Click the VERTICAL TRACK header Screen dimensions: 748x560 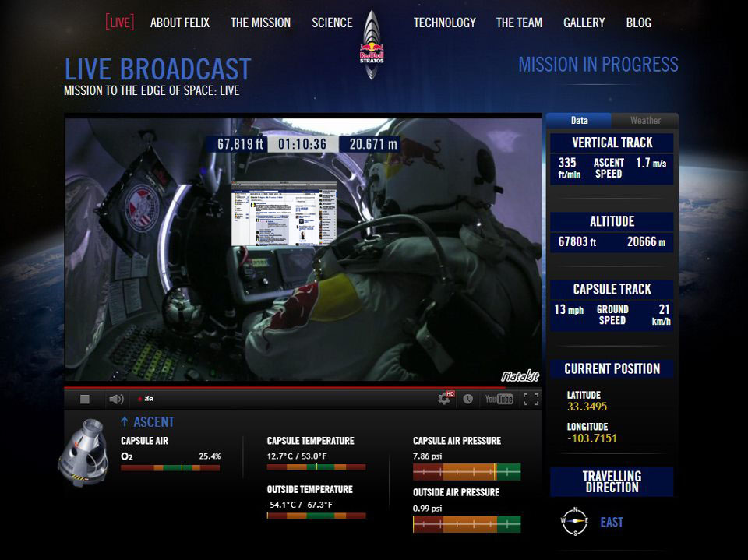[612, 143]
